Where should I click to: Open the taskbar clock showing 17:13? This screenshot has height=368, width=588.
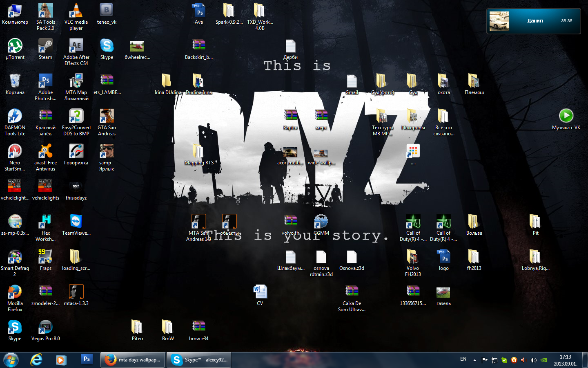tap(565, 360)
